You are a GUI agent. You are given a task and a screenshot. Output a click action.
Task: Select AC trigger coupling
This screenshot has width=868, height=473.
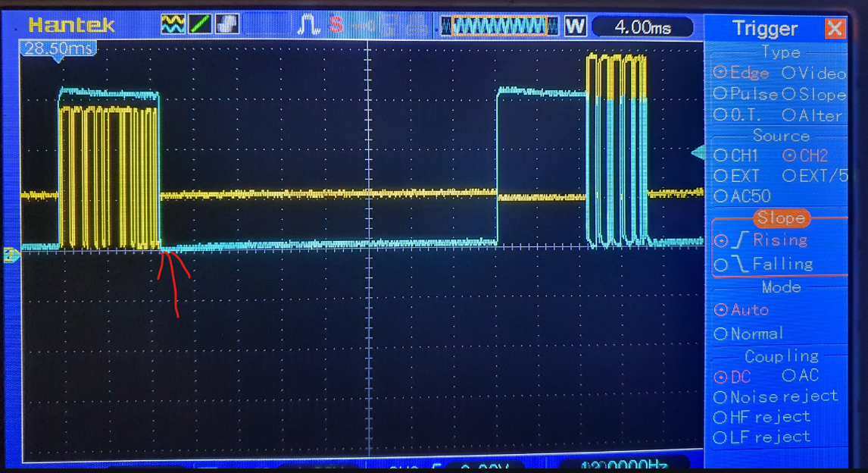click(801, 375)
